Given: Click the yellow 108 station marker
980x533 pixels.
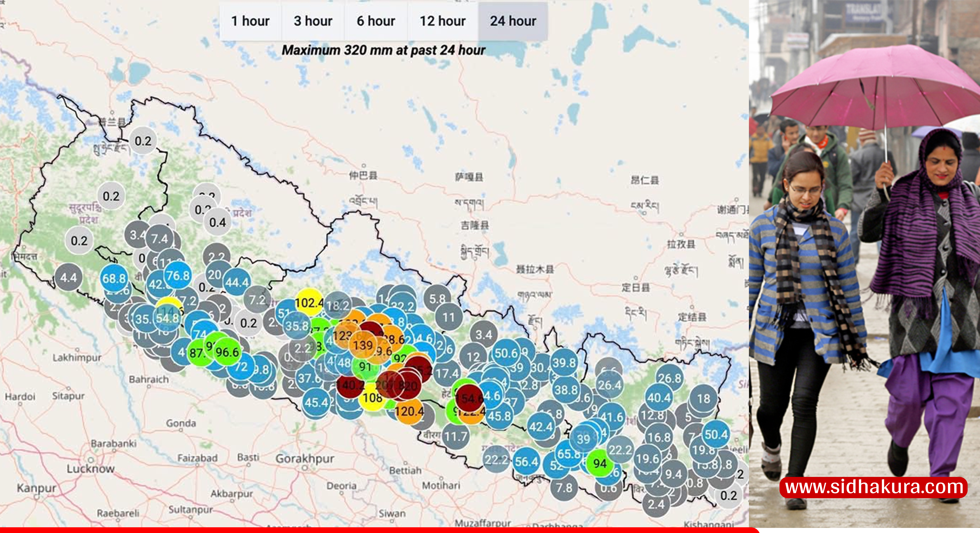Looking at the screenshot, I should 372,398.
